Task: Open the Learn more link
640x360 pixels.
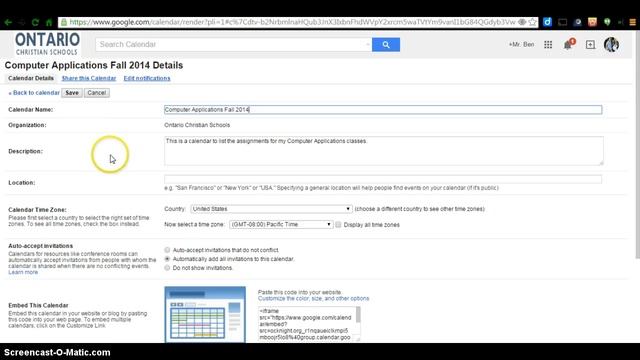Action: pyautogui.click(x=23, y=272)
